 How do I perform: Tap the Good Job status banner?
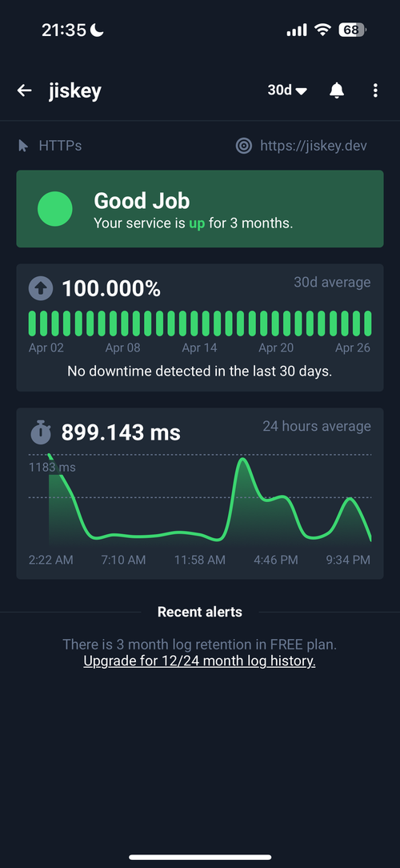click(x=200, y=209)
